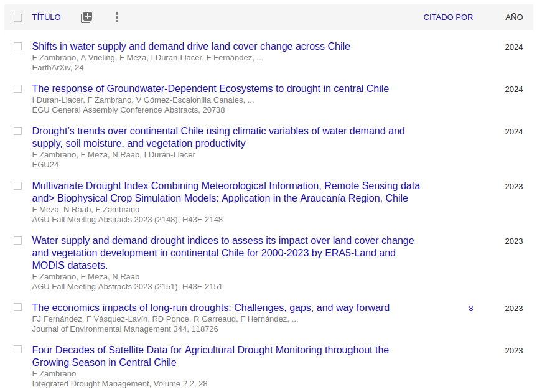The height and width of the screenshot is (392, 537).
Task: Open the Multivariate Drought Index article link
Action: (226, 186)
